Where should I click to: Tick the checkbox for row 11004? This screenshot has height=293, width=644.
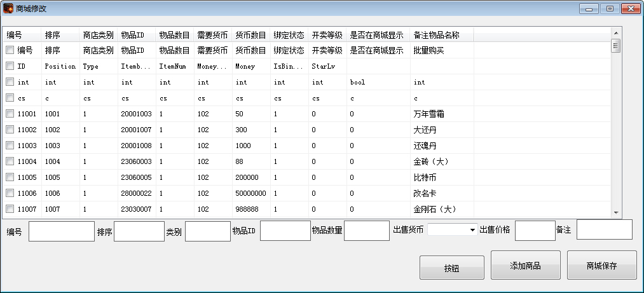[10, 161]
